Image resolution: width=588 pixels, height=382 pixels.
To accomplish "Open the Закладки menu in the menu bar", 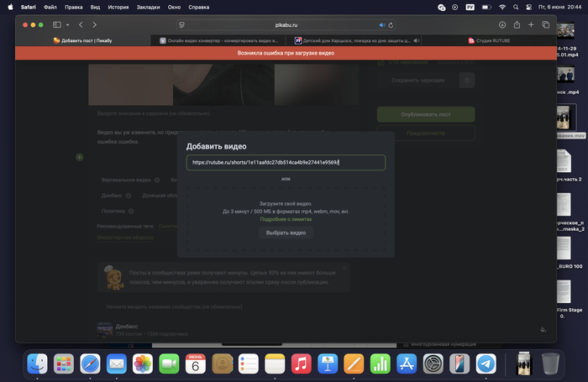I will (148, 6).
